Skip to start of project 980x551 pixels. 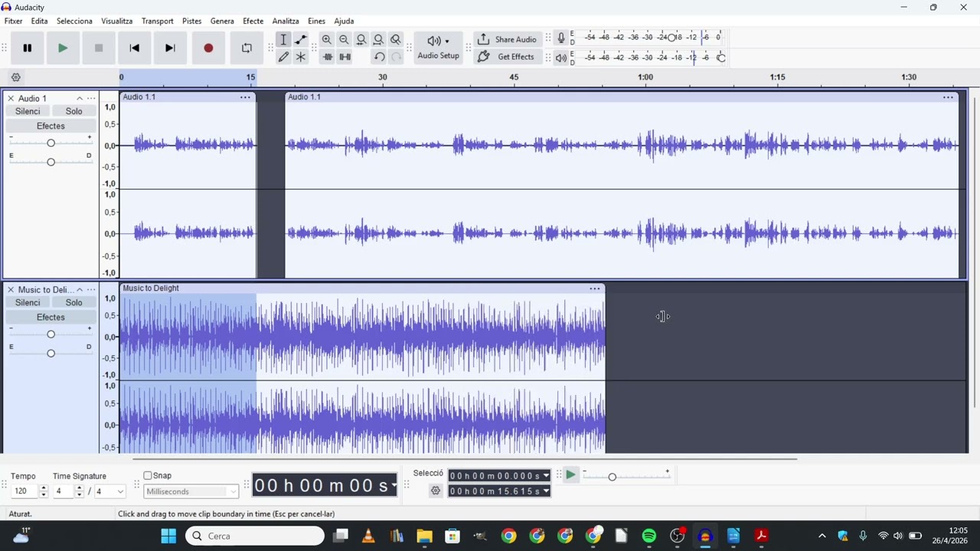135,48
